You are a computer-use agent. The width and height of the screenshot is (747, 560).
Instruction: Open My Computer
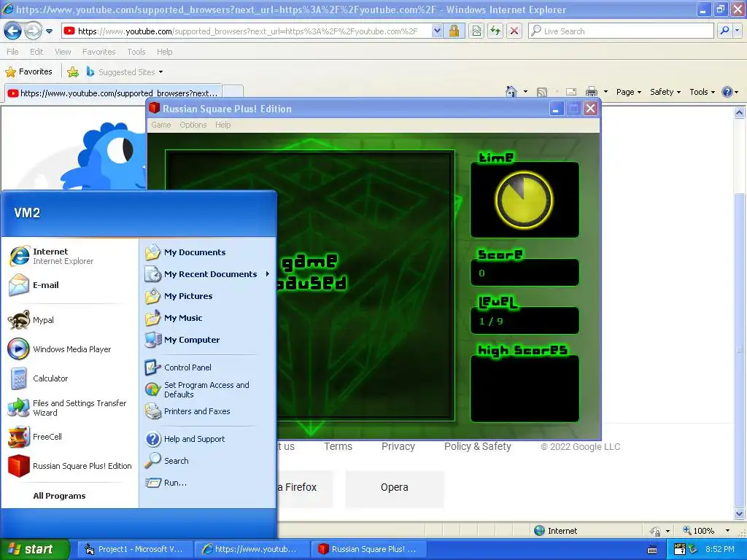coord(207,340)
